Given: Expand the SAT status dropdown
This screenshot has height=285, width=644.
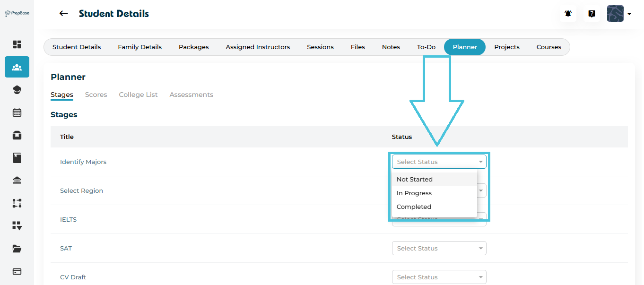Looking at the screenshot, I should [439, 249].
